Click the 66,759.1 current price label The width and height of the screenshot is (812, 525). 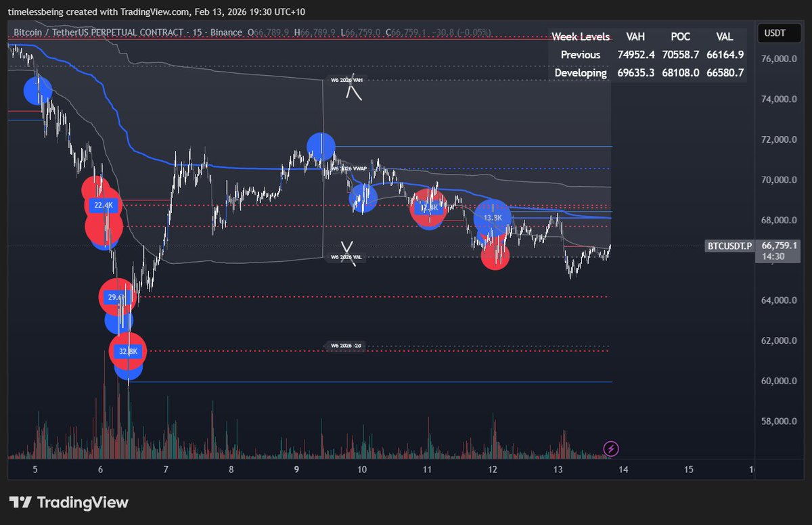coord(779,246)
